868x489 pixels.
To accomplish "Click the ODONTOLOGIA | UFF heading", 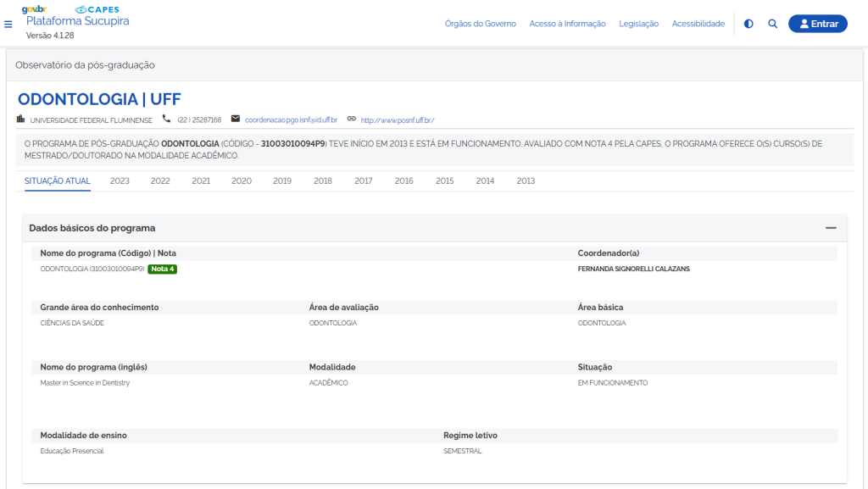I will point(100,99).
